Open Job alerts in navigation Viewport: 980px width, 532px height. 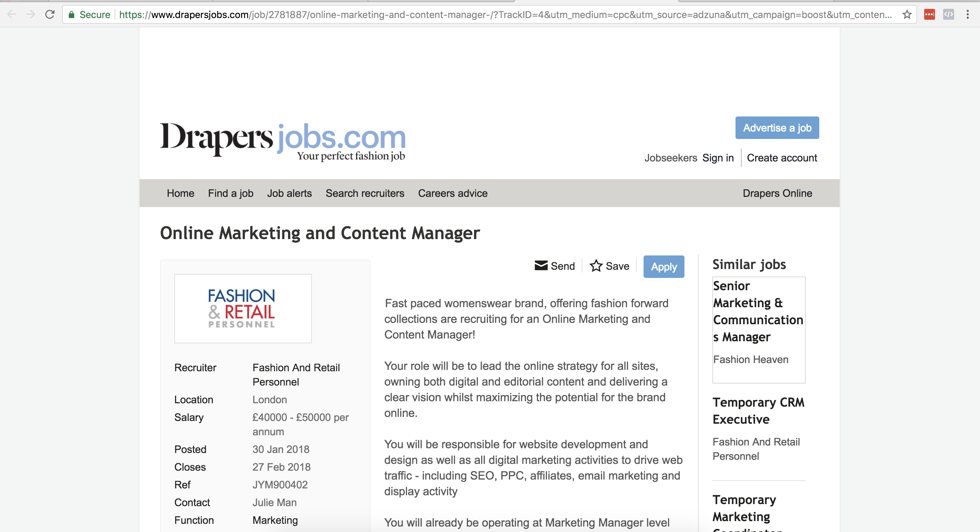tap(289, 193)
